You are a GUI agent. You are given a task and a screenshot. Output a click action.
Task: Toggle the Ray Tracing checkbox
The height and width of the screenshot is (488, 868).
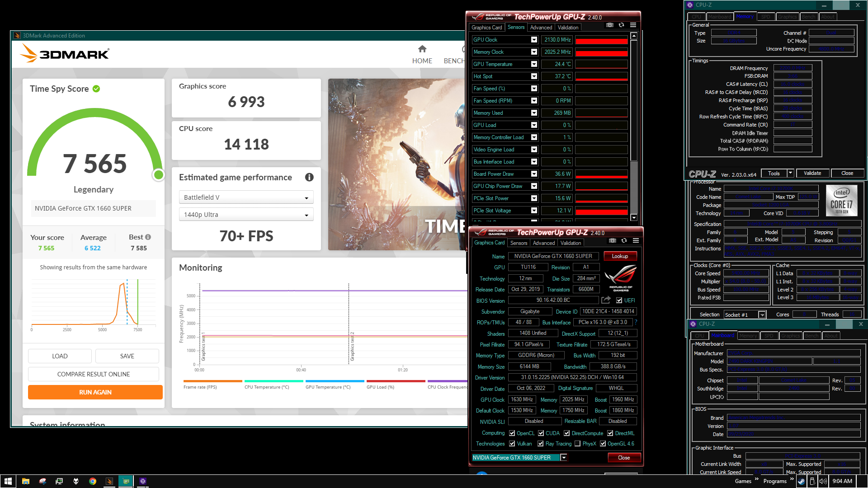[540, 444]
